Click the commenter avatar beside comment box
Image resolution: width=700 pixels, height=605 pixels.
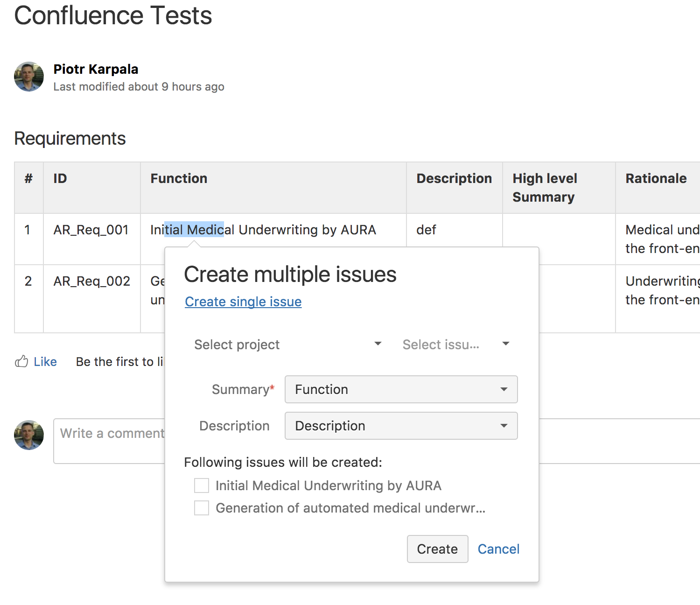point(29,435)
